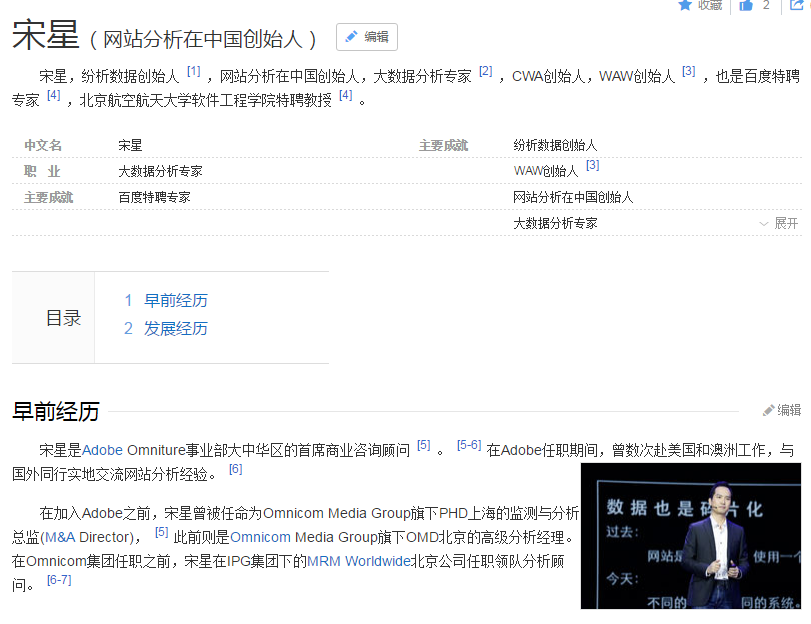
Task: Open reference [6] after 网站分析经验
Action: [235, 469]
